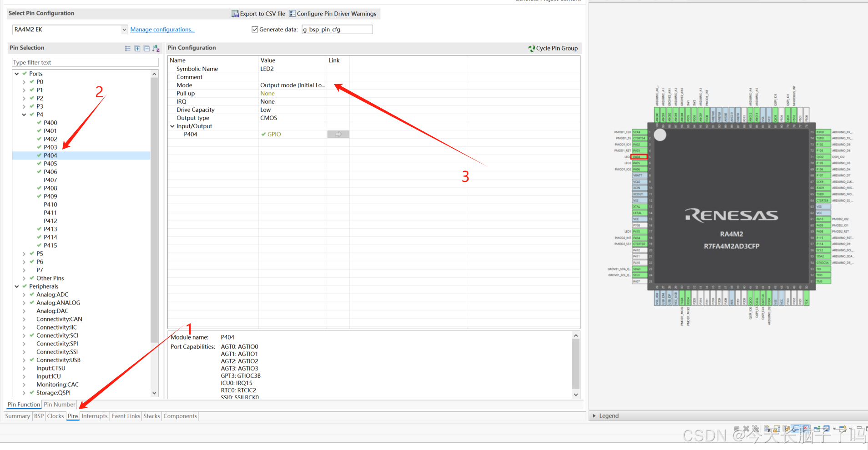The image size is (868, 450).
Task: Click the word wrap icon in bottom toolbar
Action: click(786, 429)
